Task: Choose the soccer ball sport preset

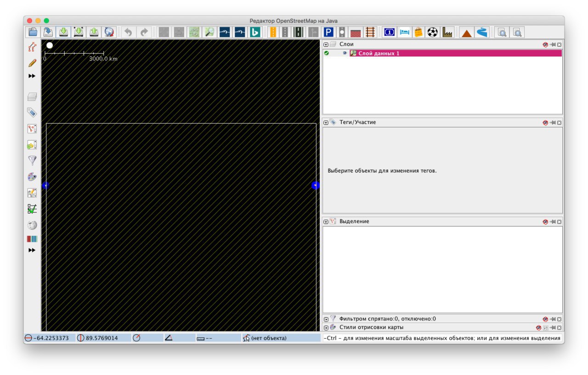Action: (x=432, y=32)
